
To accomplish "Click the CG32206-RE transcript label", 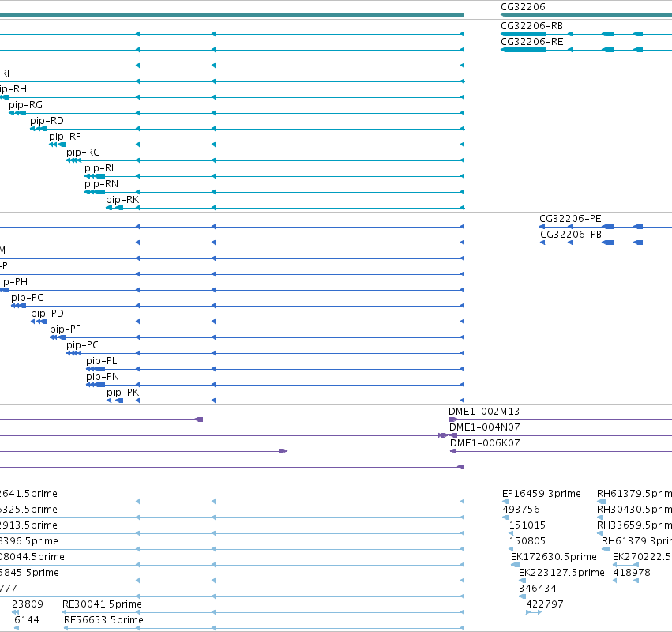I will pos(532,42).
